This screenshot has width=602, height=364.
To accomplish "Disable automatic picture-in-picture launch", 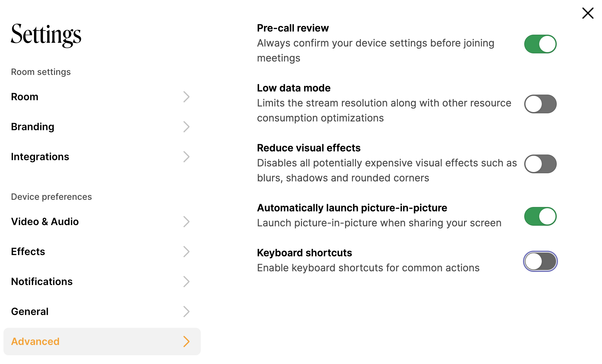I will point(540,216).
